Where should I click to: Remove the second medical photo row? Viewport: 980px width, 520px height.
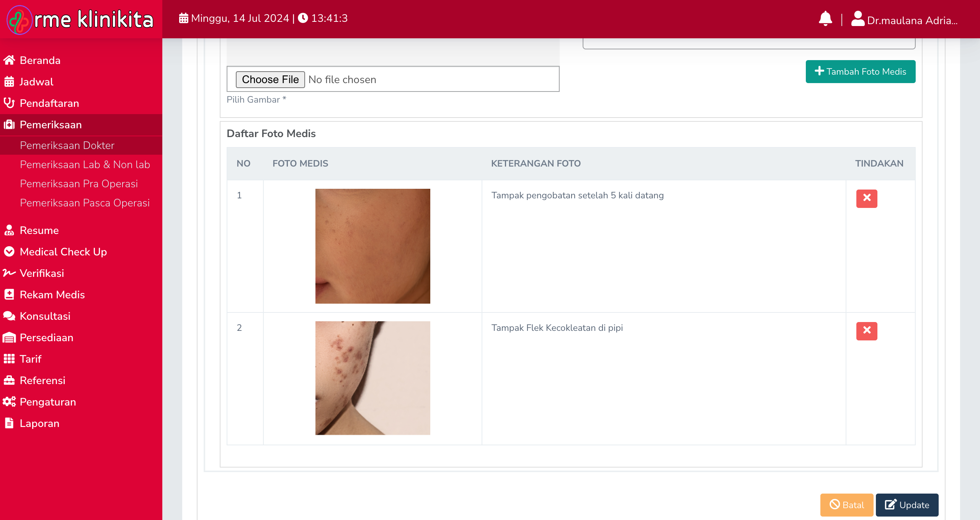pyautogui.click(x=866, y=331)
